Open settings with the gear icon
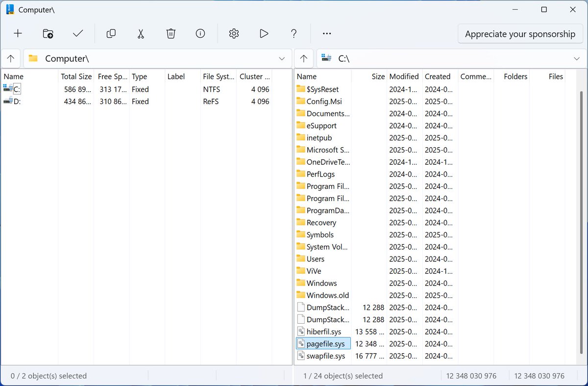Image resolution: width=588 pixels, height=386 pixels. click(234, 33)
